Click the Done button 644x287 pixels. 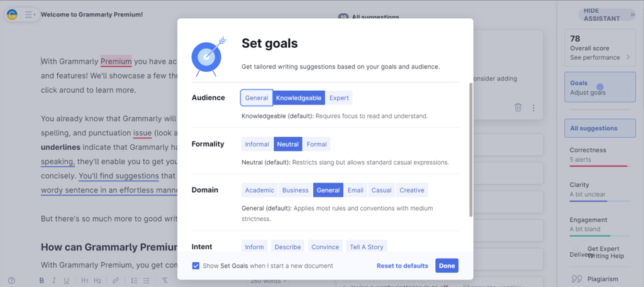tap(447, 266)
